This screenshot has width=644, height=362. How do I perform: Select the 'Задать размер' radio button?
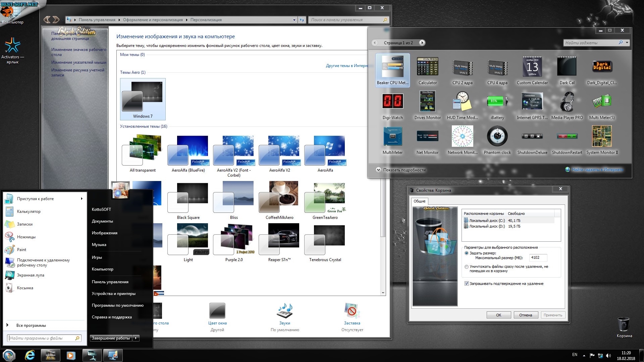467,253
